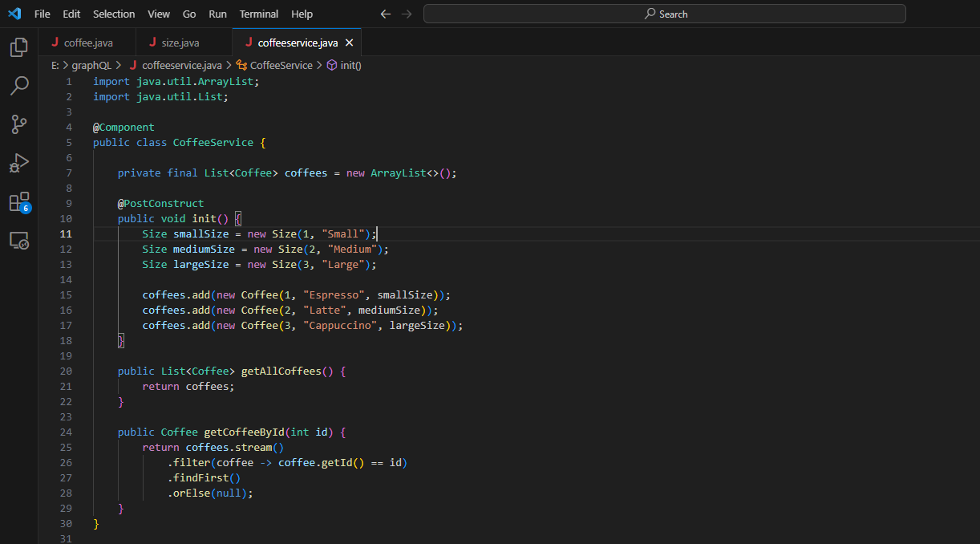Select line number 5 in the gutter
Screen dimensions: 980x544
coord(69,143)
